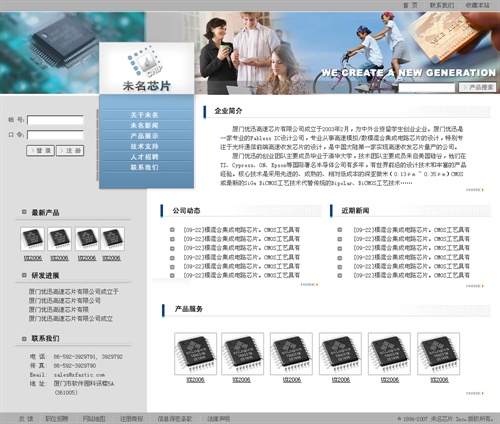The height and width of the screenshot is (424, 500).
Task: Click MORE under the 产品服务 section
Action: [474, 393]
